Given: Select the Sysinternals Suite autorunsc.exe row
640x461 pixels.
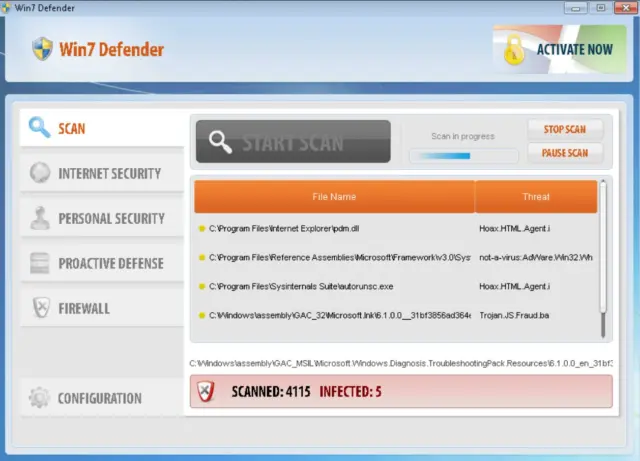Looking at the screenshot, I should coord(301,287).
